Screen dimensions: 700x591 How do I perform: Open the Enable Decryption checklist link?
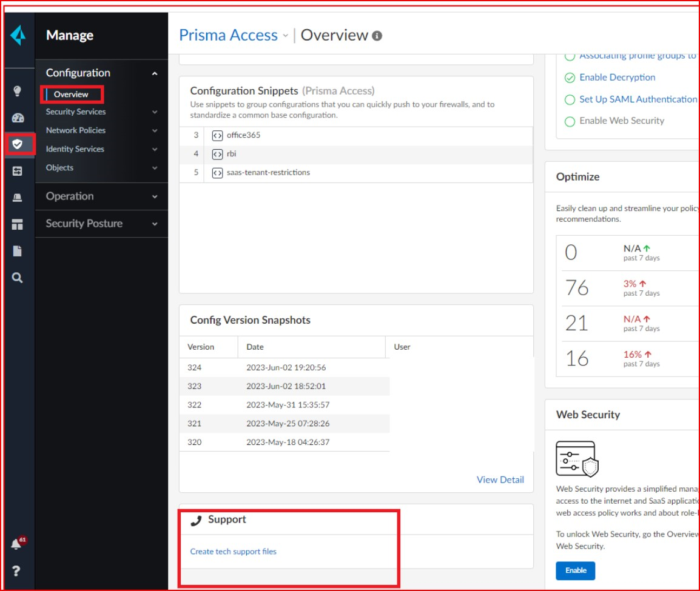point(617,78)
